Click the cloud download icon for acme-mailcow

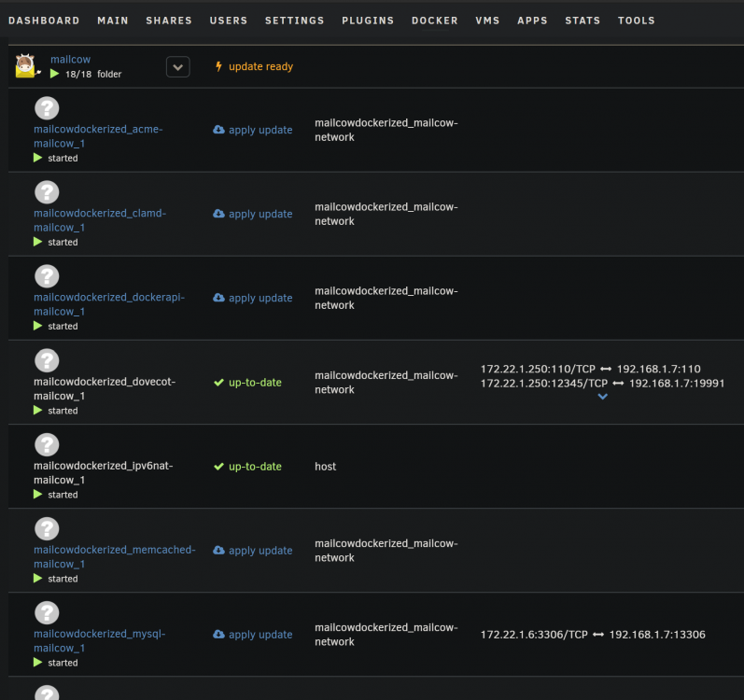tap(218, 130)
